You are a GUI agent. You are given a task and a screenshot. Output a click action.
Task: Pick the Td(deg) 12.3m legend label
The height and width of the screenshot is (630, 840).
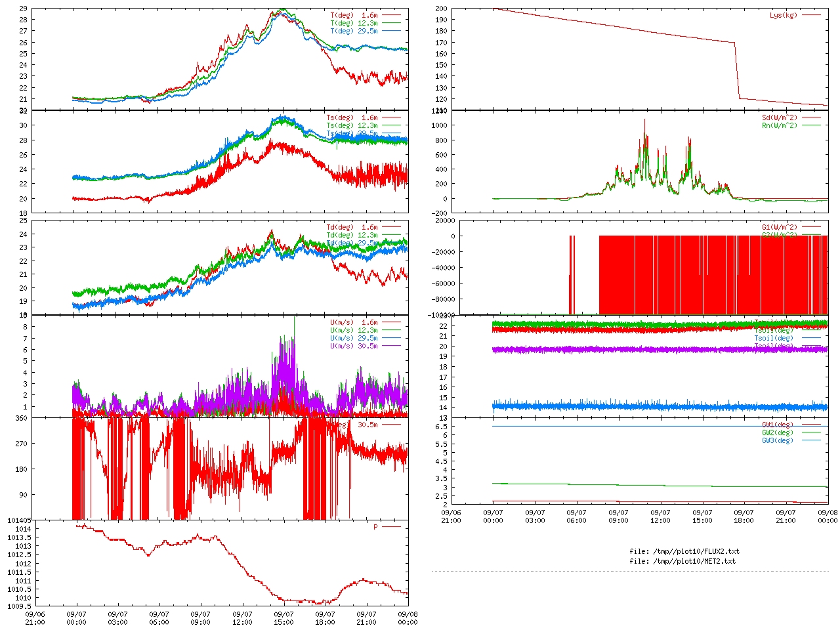[x=352, y=235]
